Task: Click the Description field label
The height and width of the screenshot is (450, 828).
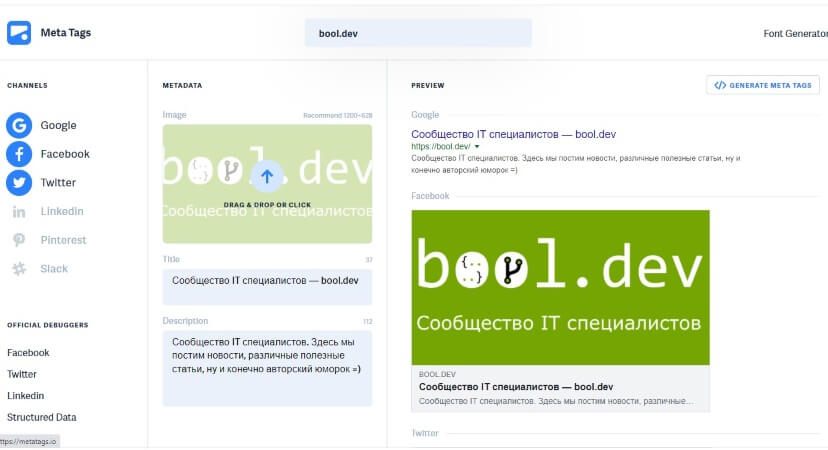Action: 185,321
